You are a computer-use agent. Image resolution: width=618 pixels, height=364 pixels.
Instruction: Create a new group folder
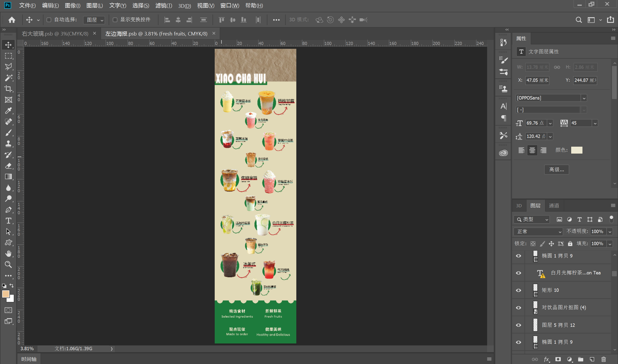click(x=581, y=359)
